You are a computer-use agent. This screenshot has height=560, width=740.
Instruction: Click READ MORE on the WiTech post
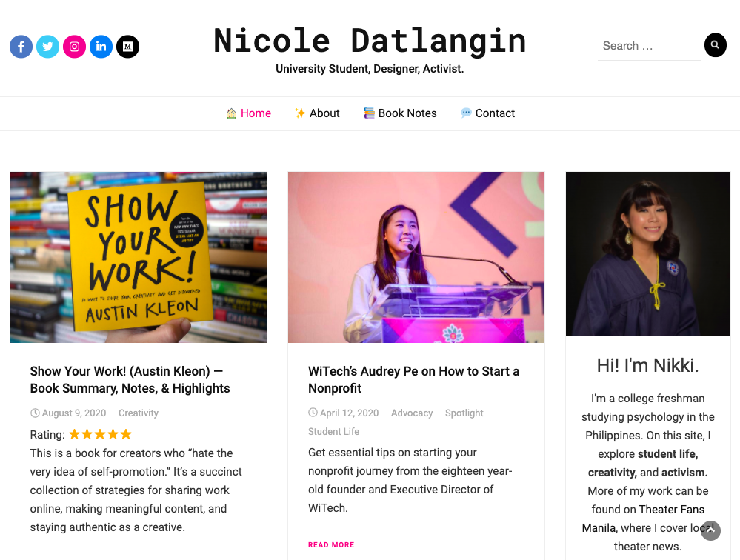tap(331, 545)
